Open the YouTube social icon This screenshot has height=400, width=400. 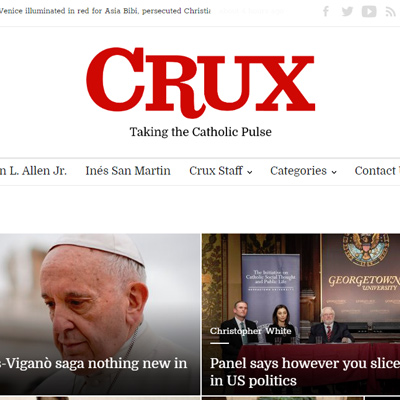[369, 11]
